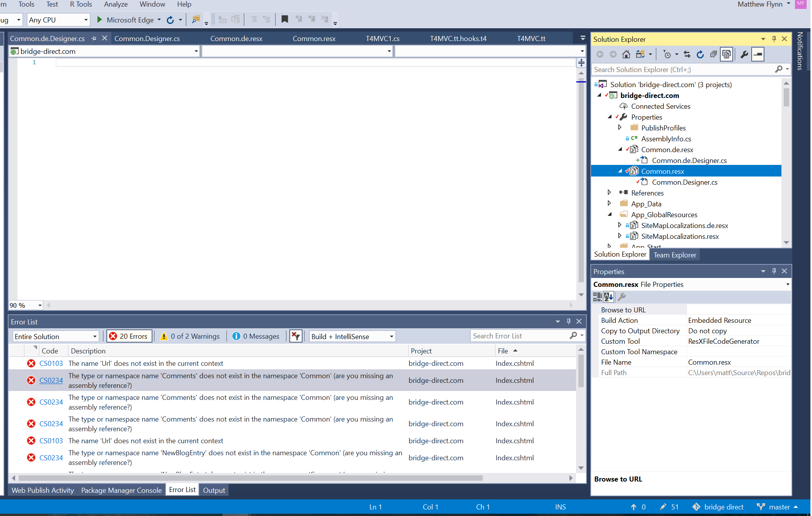Open the Analyze menu
The height and width of the screenshot is (516, 812).
click(116, 4)
